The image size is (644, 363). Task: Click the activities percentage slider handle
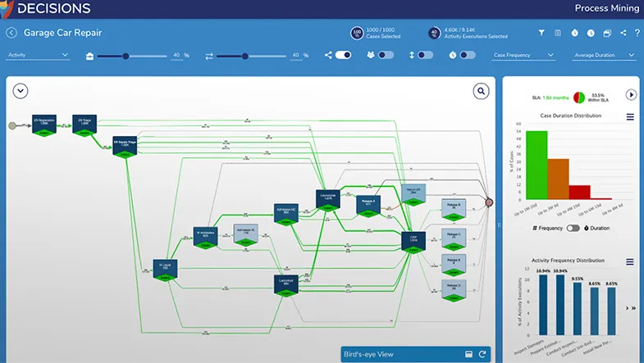pyautogui.click(x=126, y=56)
